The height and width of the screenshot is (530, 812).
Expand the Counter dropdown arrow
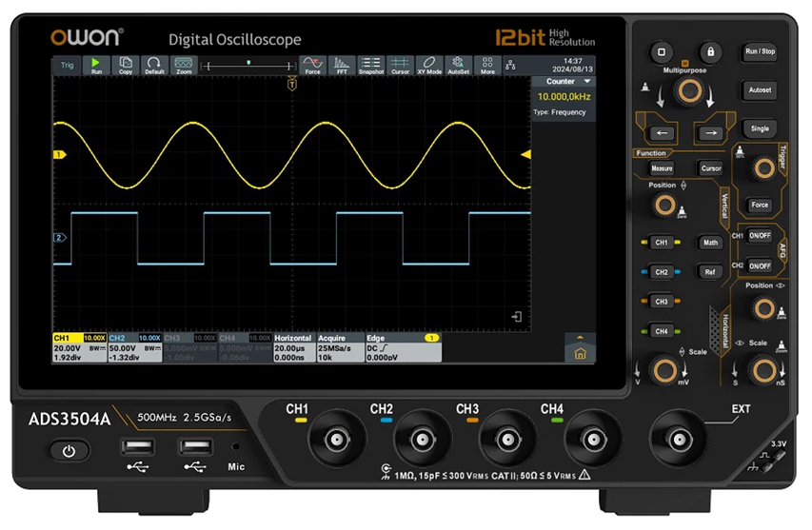tap(587, 82)
